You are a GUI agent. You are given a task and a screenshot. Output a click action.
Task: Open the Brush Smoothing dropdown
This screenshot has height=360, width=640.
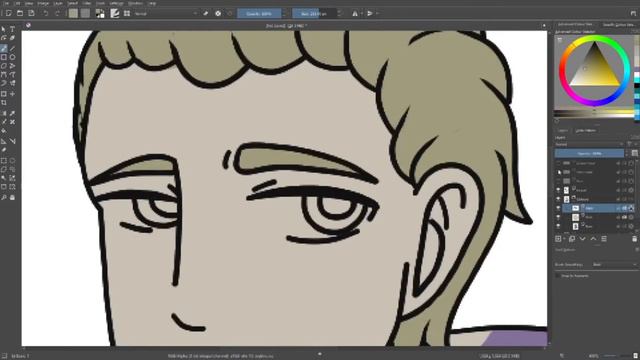click(614, 264)
